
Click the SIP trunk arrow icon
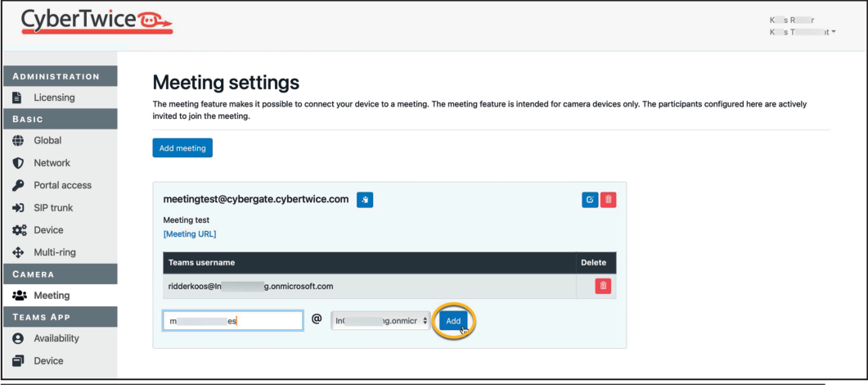click(x=18, y=208)
